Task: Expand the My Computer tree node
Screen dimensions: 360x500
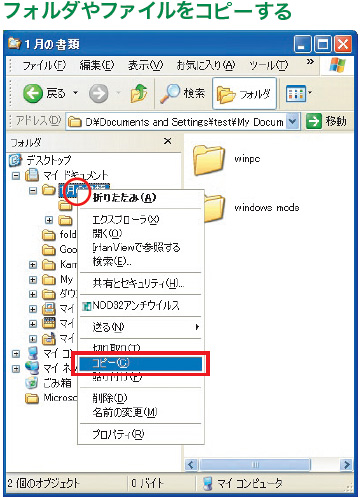Action: (16, 353)
